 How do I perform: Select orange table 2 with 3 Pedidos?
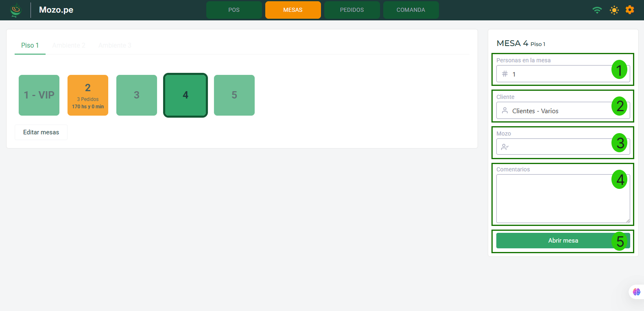[x=88, y=95]
